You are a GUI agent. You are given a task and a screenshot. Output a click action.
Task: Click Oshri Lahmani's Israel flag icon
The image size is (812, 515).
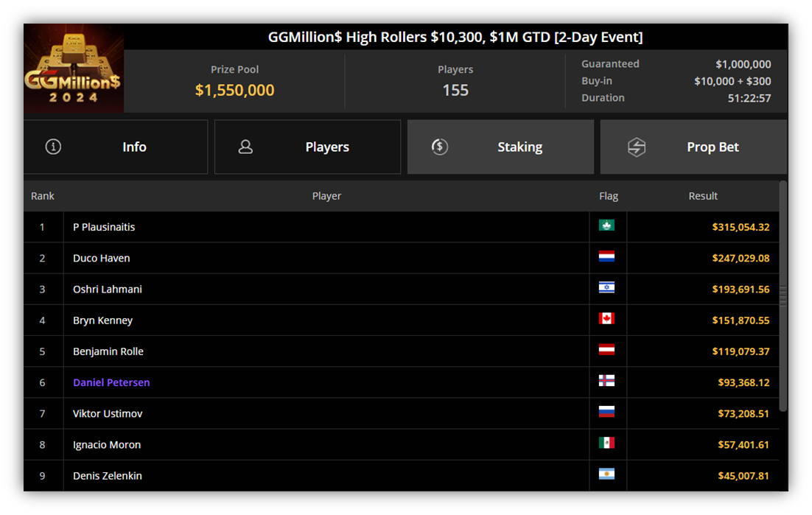pos(606,287)
